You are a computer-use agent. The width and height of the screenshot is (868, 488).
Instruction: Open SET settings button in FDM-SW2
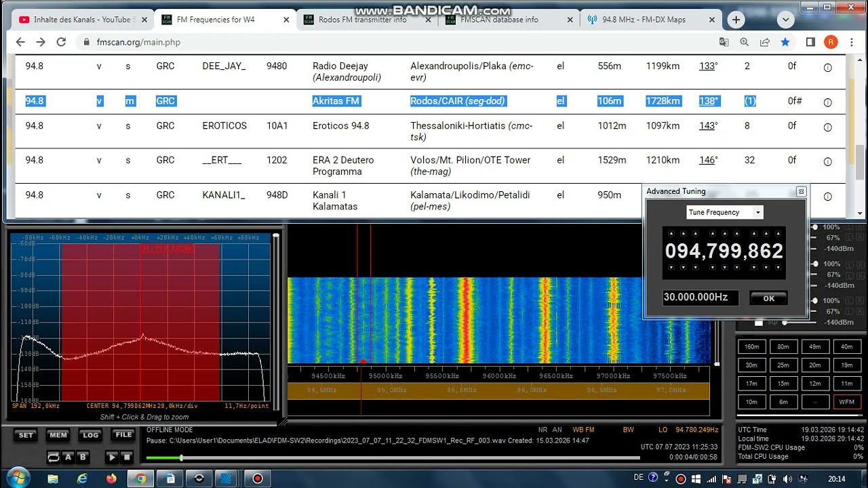(x=26, y=435)
